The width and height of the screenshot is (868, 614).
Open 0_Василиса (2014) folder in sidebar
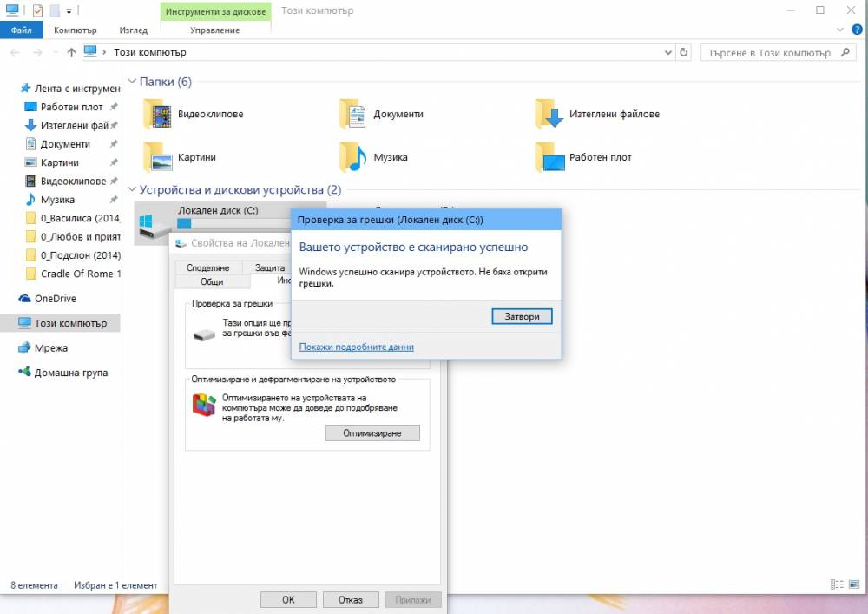tap(73, 218)
